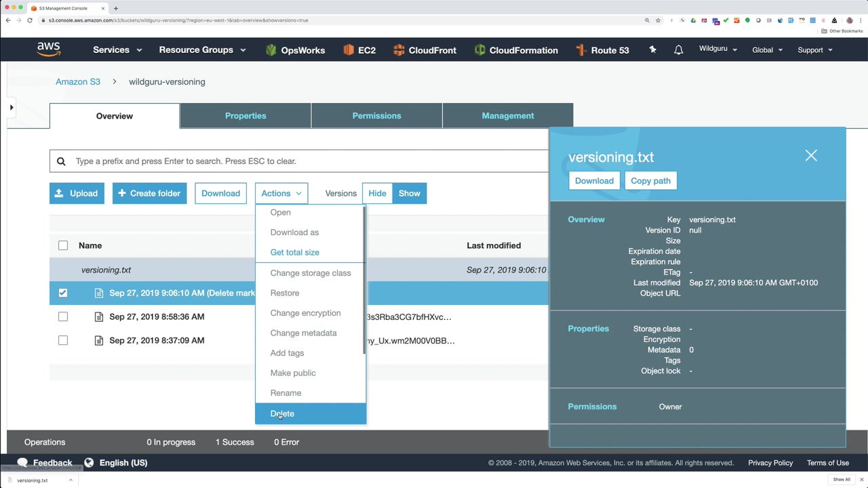Reload the page with the browser refresh icon
The width and height of the screenshot is (868, 488).
click(30, 20)
